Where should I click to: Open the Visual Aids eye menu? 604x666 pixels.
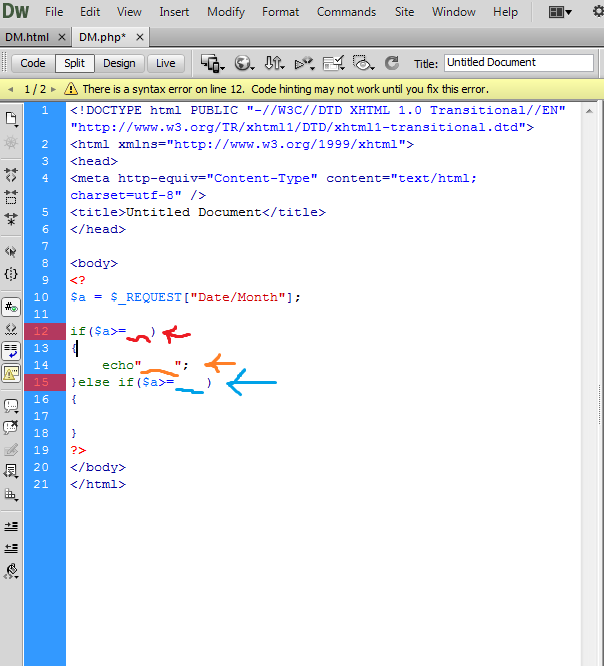click(x=364, y=63)
